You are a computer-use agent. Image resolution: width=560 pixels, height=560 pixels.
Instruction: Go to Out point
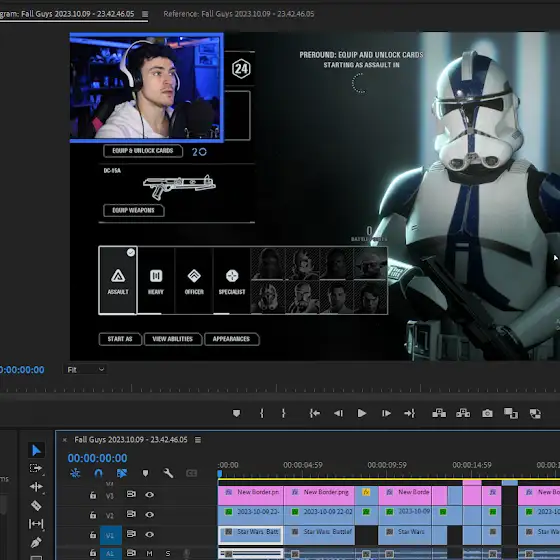(410, 413)
